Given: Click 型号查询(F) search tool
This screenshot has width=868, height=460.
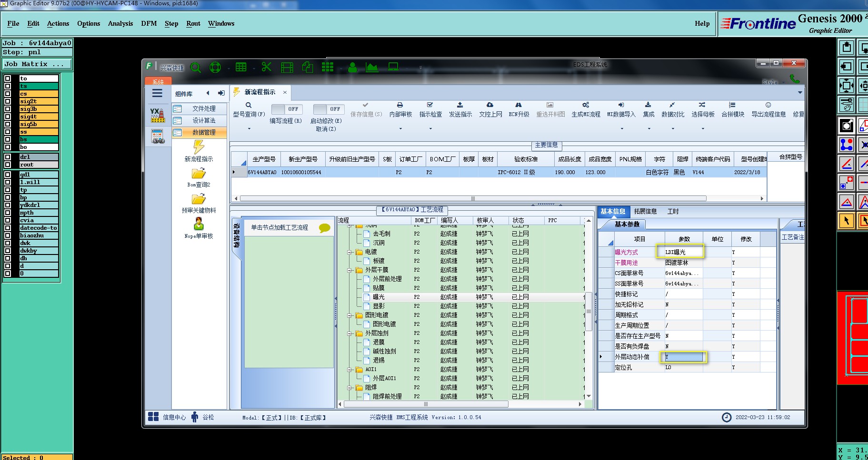Looking at the screenshot, I should coord(249,110).
